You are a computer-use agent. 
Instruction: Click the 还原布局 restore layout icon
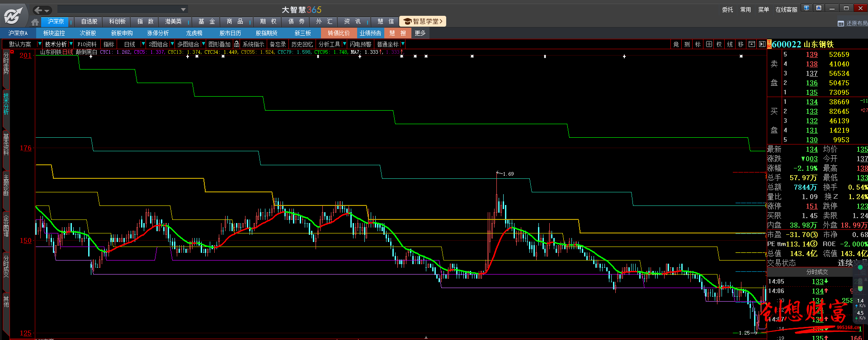tap(841, 23)
